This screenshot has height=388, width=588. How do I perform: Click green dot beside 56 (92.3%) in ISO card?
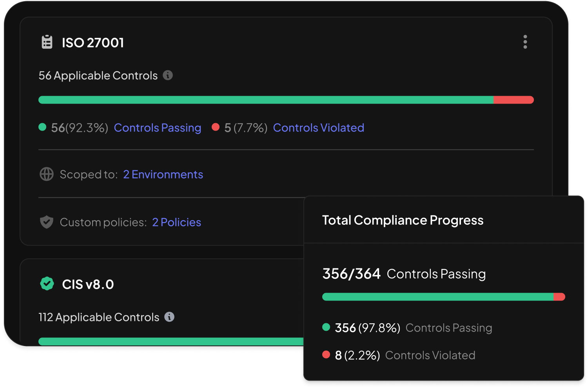click(42, 127)
